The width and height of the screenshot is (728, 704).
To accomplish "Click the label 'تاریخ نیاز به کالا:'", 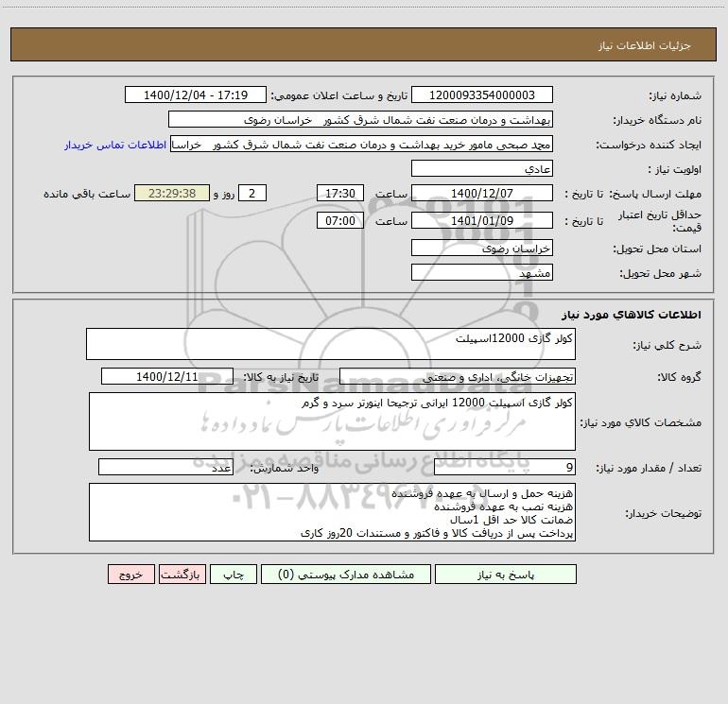I will click(282, 377).
